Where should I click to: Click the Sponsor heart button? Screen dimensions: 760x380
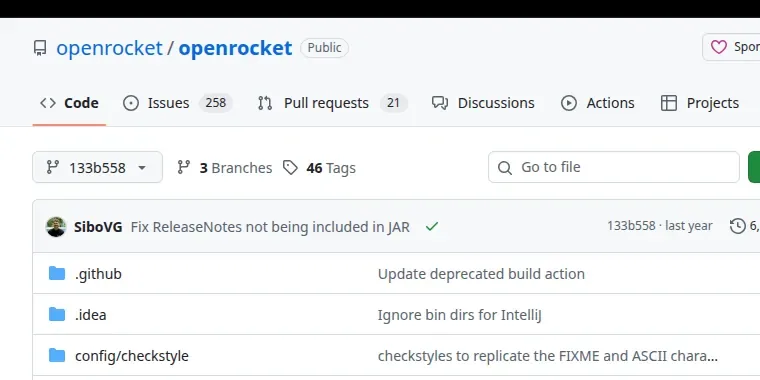tap(731, 47)
